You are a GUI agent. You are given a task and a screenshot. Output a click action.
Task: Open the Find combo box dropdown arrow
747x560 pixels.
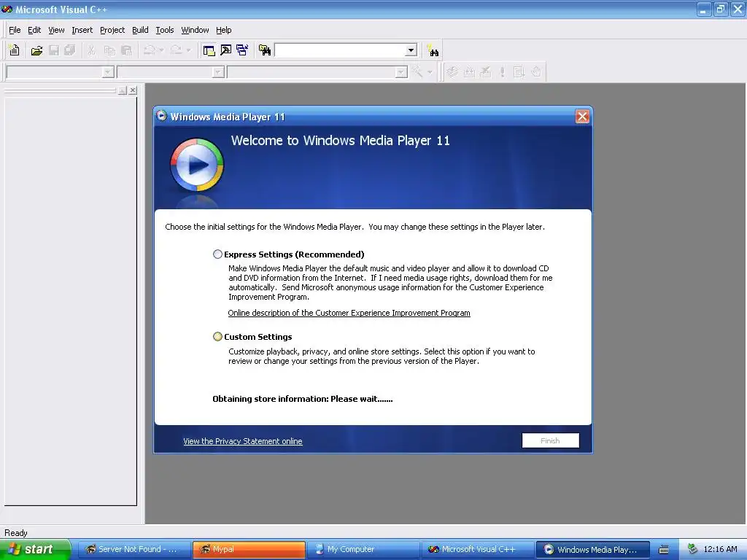[411, 50]
